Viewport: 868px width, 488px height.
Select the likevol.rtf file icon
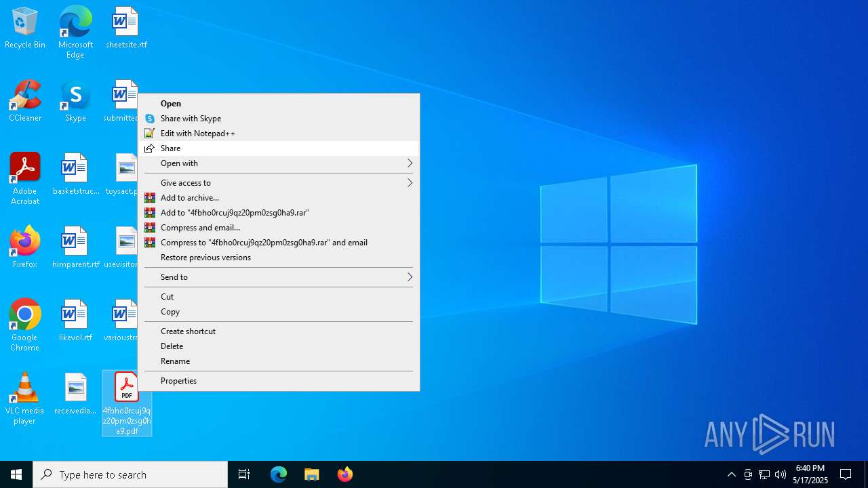pyautogui.click(x=75, y=321)
